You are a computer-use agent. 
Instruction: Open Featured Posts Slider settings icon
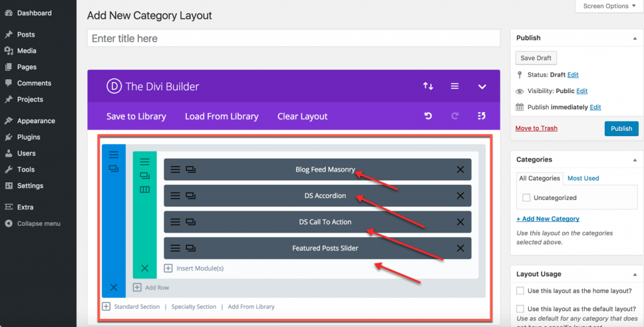[x=175, y=248]
